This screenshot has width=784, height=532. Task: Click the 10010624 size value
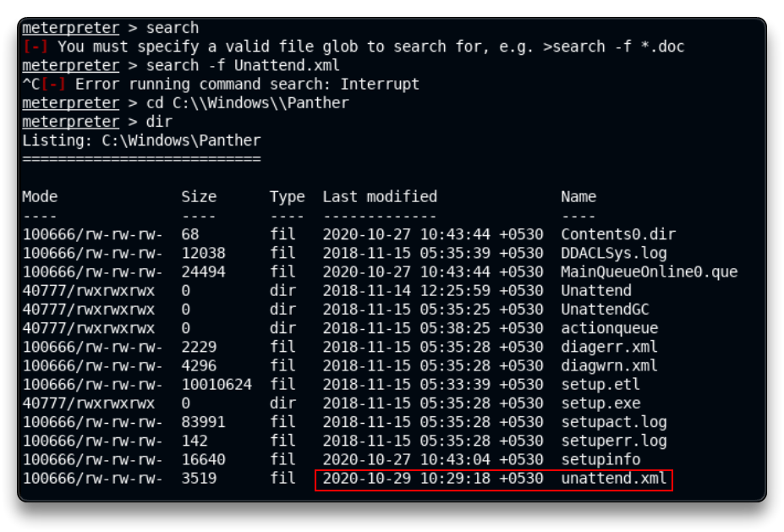[x=217, y=384]
